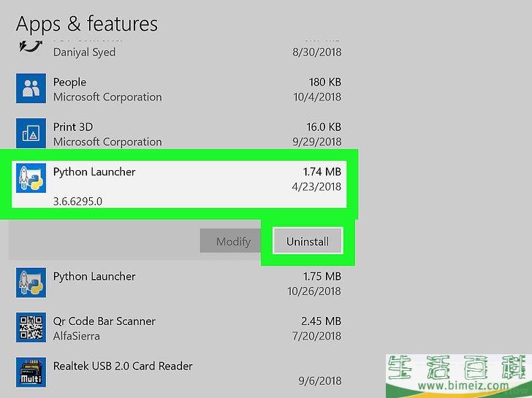Select the Realtek USB 2.0 Card Reader name
This screenshot has height=398, width=532.
tap(123, 366)
